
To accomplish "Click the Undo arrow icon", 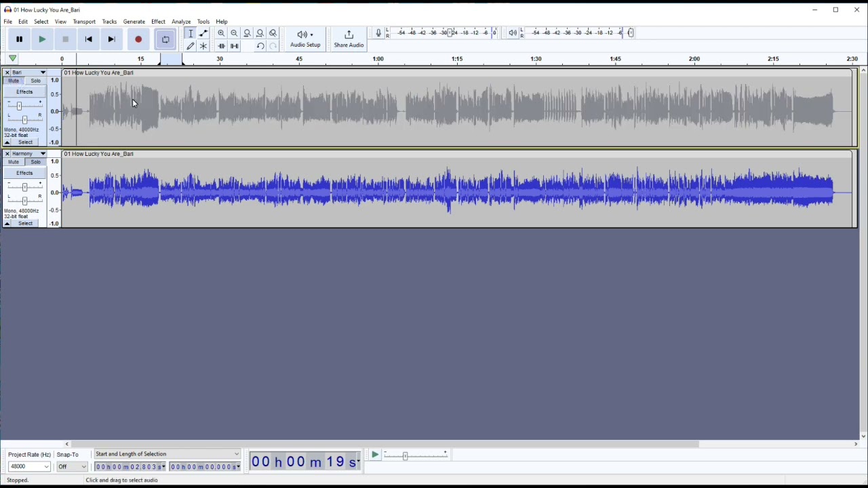I will (x=260, y=46).
